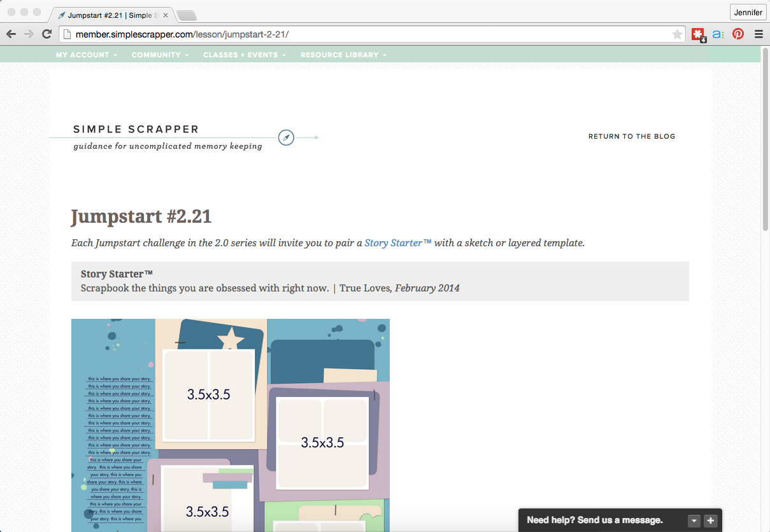Click the blue 'a' extension icon
The image size is (770, 532).
(x=718, y=34)
